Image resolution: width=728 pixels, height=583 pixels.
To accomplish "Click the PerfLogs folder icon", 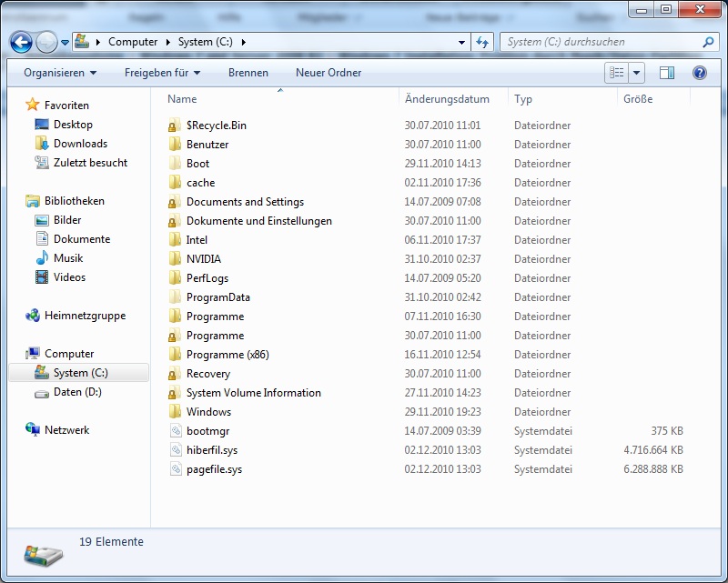I will click(175, 277).
